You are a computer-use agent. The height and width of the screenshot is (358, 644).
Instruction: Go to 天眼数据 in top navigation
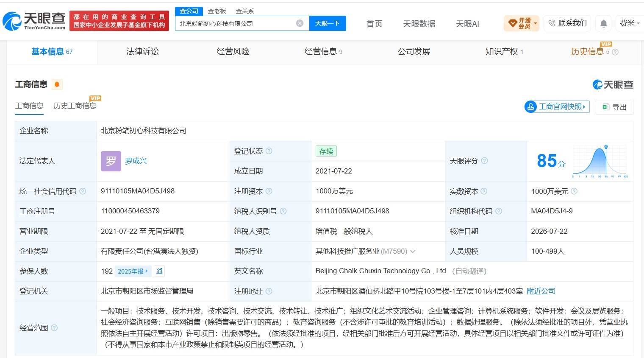(419, 24)
